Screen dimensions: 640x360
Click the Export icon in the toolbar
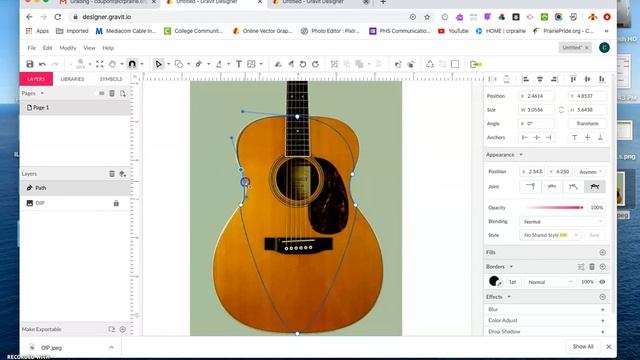(476, 64)
